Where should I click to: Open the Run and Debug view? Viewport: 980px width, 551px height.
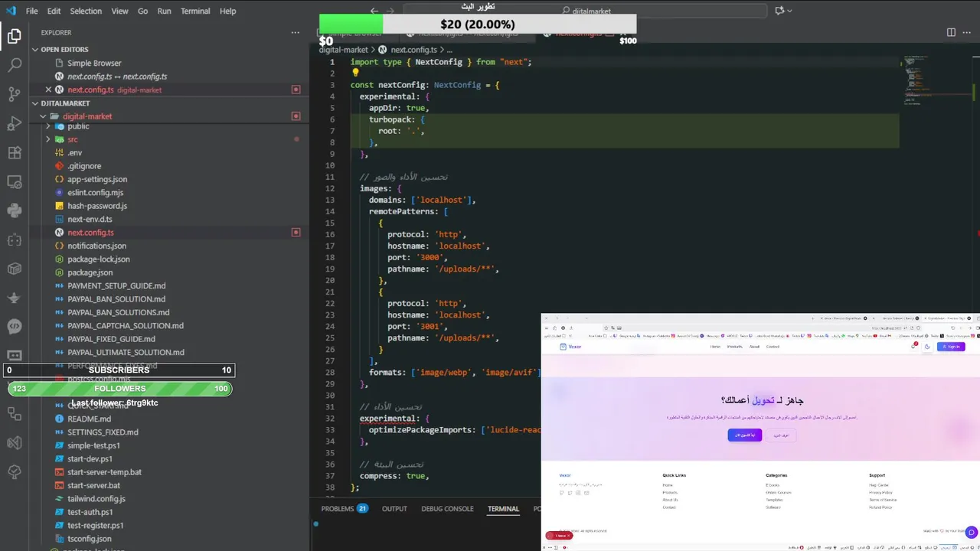point(15,123)
